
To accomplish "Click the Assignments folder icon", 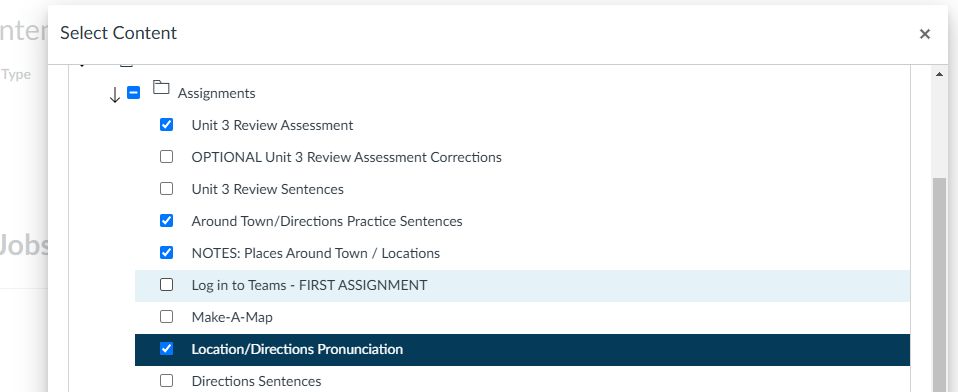I will 161,87.
